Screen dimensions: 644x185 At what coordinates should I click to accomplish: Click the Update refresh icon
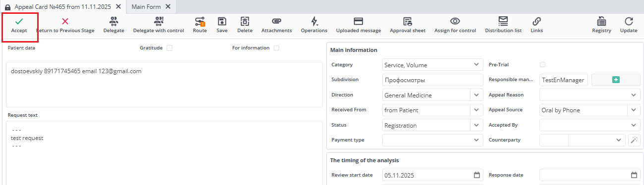tap(629, 21)
